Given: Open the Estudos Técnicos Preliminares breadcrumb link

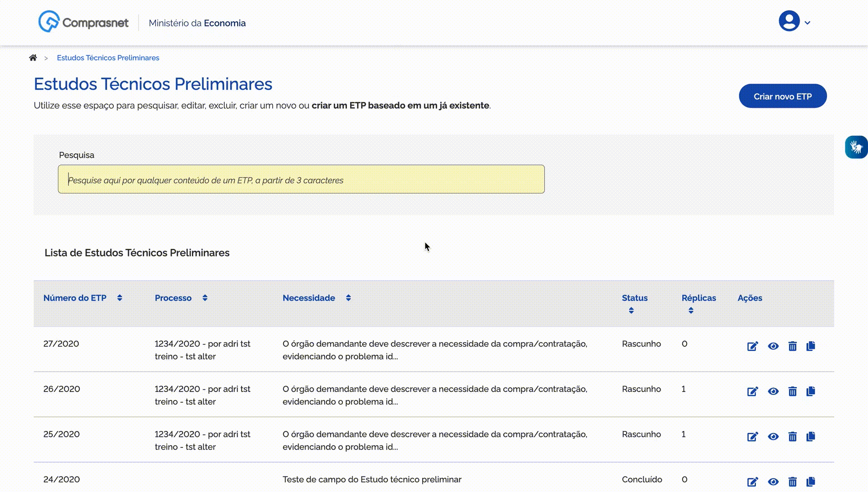Looking at the screenshot, I should pos(108,58).
